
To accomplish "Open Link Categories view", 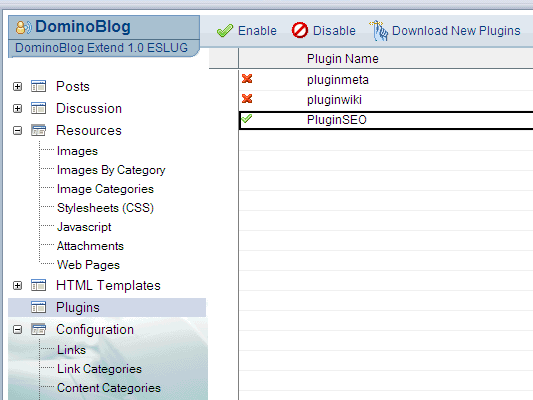I will tap(99, 369).
